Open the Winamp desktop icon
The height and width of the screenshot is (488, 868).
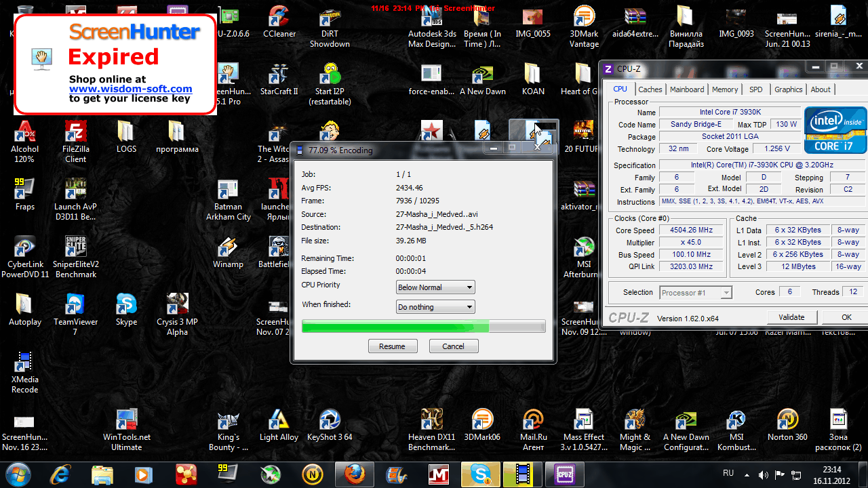click(228, 251)
